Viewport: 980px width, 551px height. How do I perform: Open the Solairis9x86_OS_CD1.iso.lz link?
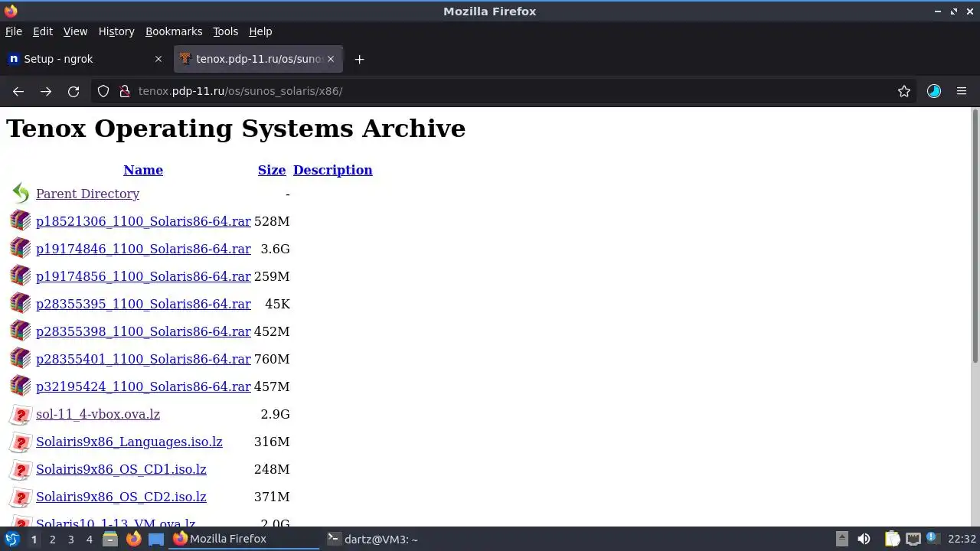pos(121,469)
